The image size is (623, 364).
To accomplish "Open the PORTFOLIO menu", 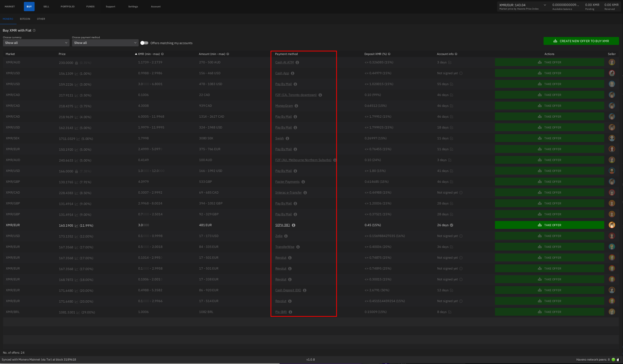I will pyautogui.click(x=68, y=7).
